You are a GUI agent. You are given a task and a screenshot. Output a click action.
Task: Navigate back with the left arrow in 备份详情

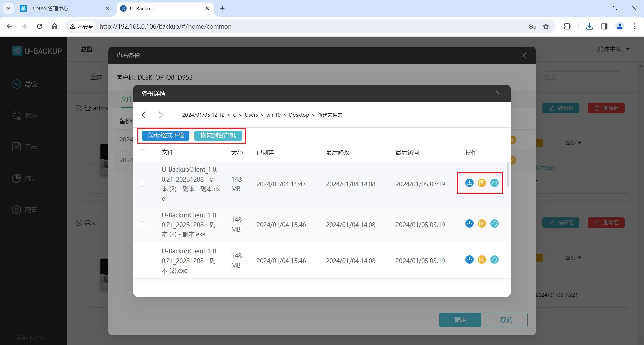(144, 115)
